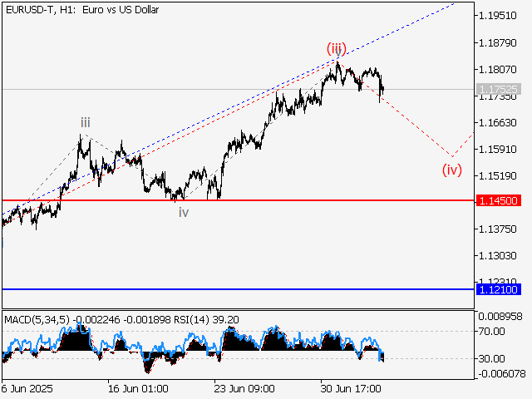Image resolution: width=532 pixels, height=399 pixels.
Task: Click the 6 Jun 2025 date label
Action: [27, 388]
